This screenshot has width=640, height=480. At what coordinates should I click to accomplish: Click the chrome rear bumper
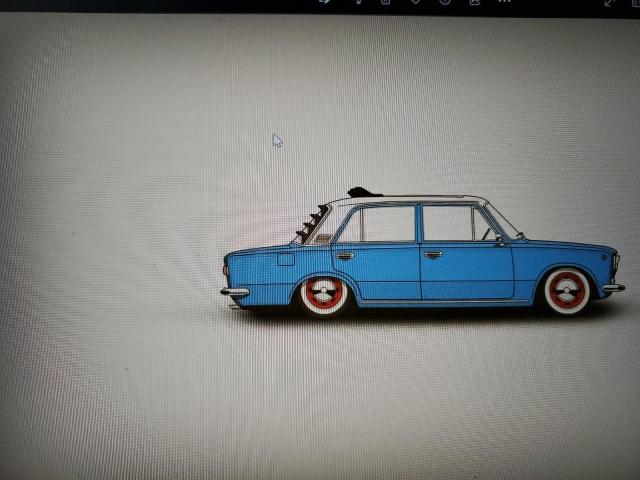[235, 292]
